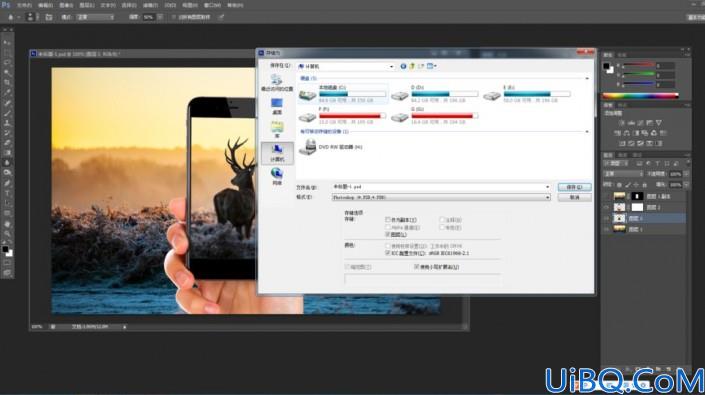Click the 保存 (Save) button
This screenshot has width=705, height=395.
pos(575,187)
